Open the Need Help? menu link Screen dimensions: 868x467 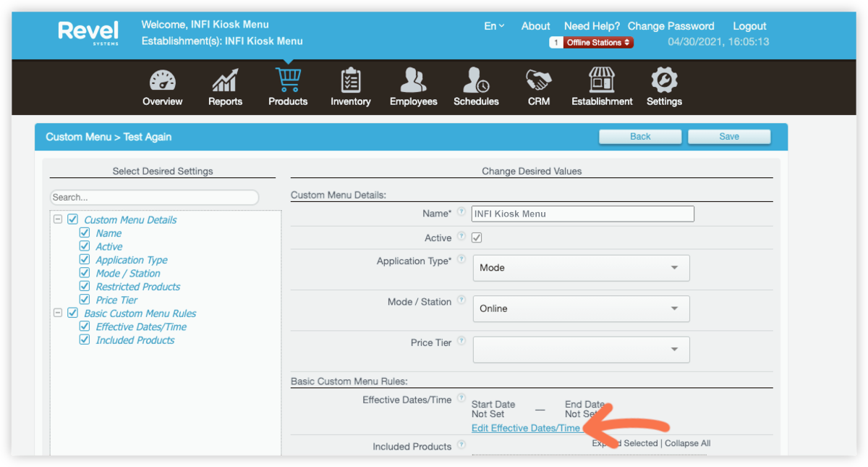pyautogui.click(x=592, y=26)
